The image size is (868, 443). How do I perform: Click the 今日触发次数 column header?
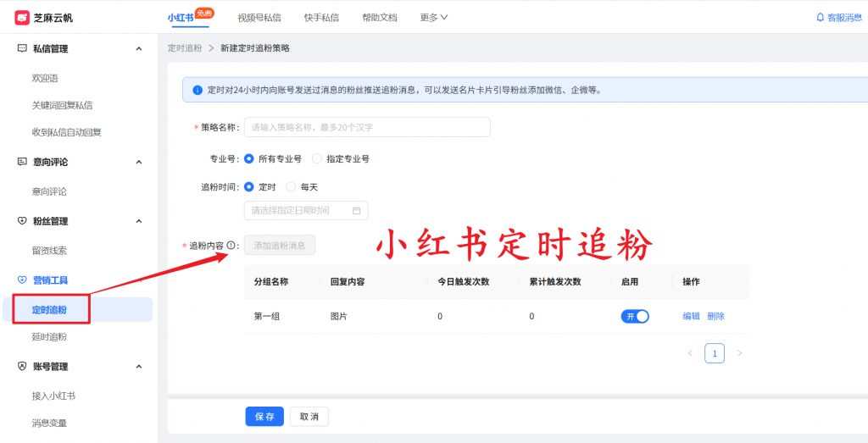coord(464,281)
